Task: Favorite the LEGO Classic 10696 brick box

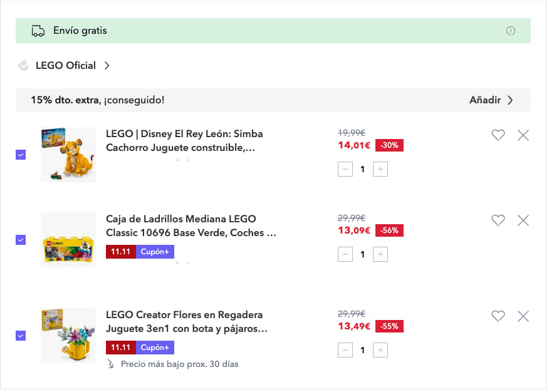Action: pyautogui.click(x=498, y=220)
